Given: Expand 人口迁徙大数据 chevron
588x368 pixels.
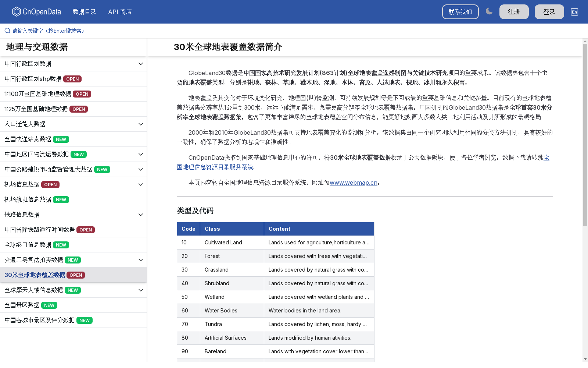Looking at the screenshot, I should click(141, 124).
